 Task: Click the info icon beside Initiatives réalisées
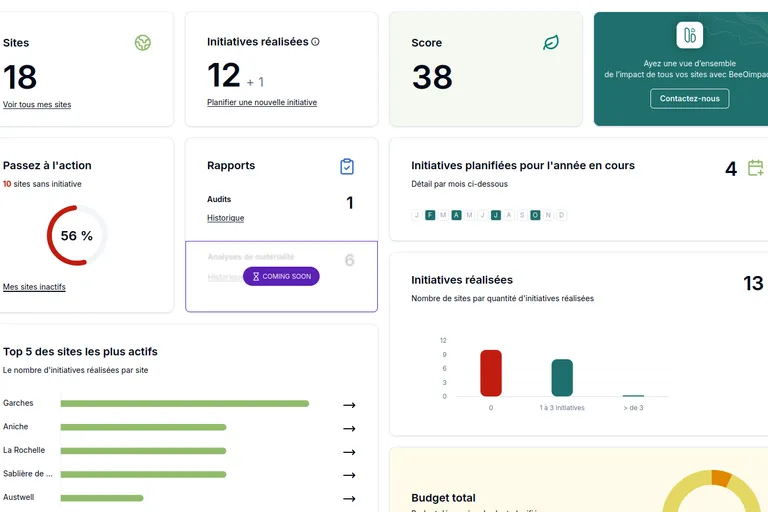pos(315,42)
